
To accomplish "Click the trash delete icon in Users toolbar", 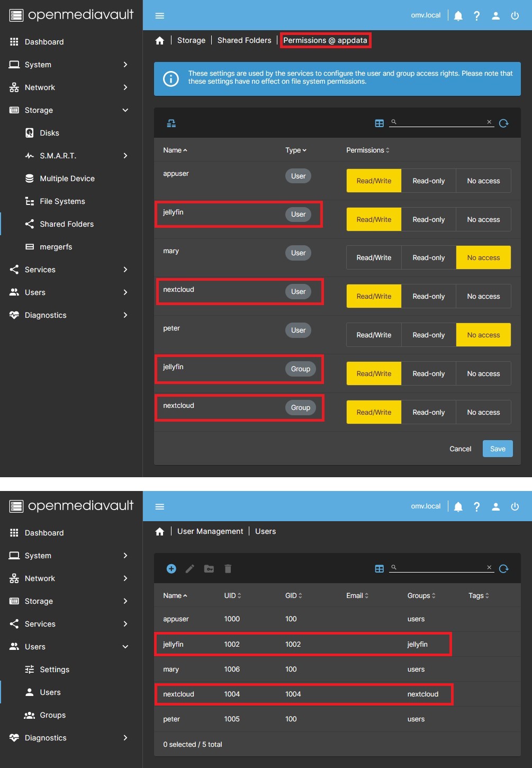I will 228,568.
